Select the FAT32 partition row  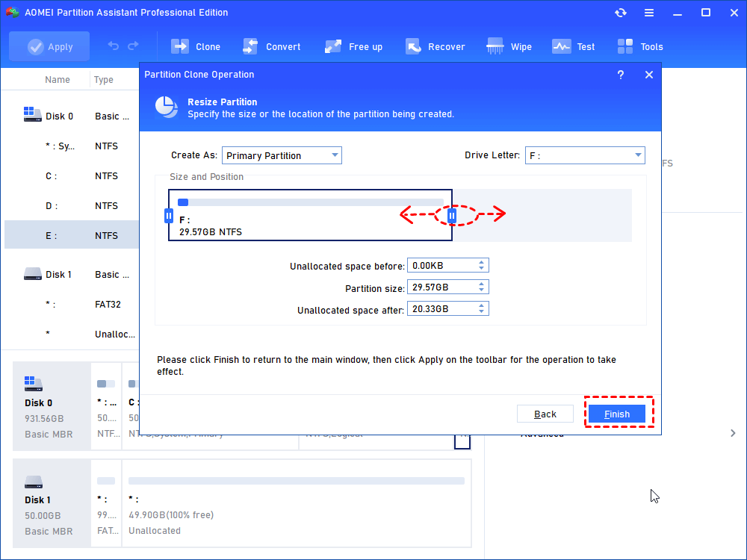[72, 305]
